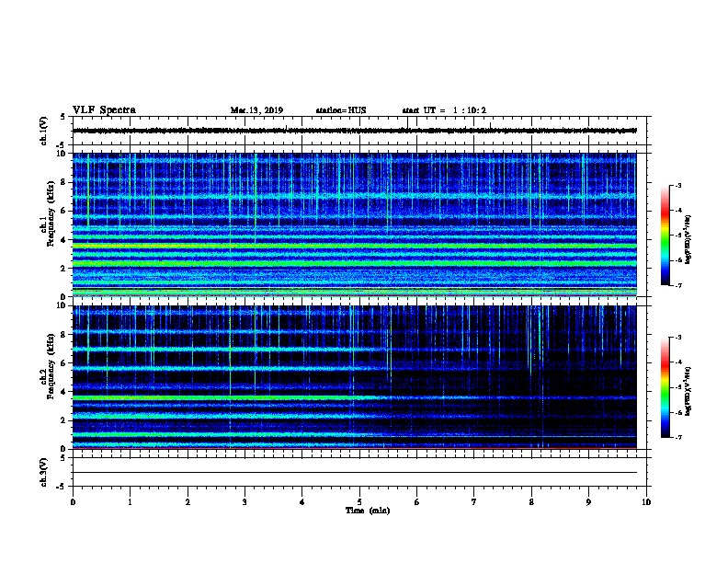Click the "station=HUS" header label
The image size is (728, 563).
(x=341, y=110)
